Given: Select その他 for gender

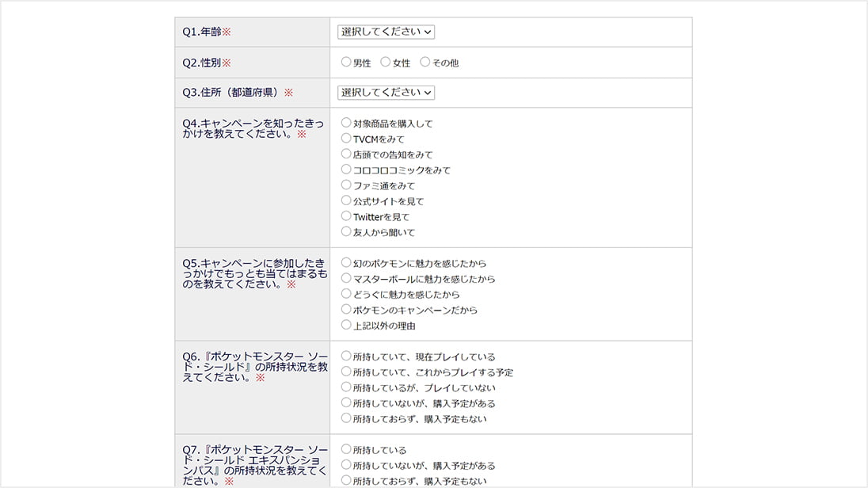Looking at the screenshot, I should click(425, 62).
